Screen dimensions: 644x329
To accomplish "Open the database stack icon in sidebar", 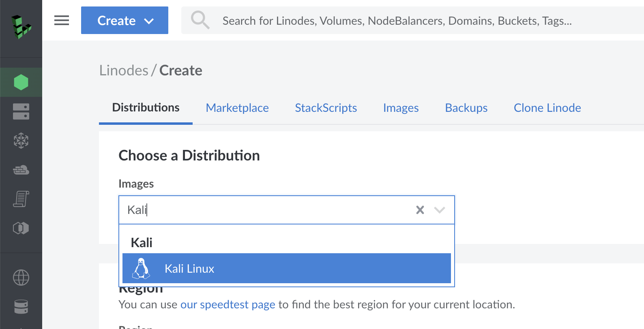I will click(21, 307).
